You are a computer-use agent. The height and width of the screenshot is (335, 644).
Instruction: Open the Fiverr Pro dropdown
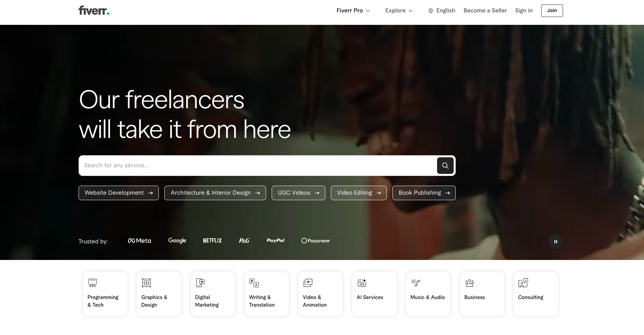pos(353,10)
